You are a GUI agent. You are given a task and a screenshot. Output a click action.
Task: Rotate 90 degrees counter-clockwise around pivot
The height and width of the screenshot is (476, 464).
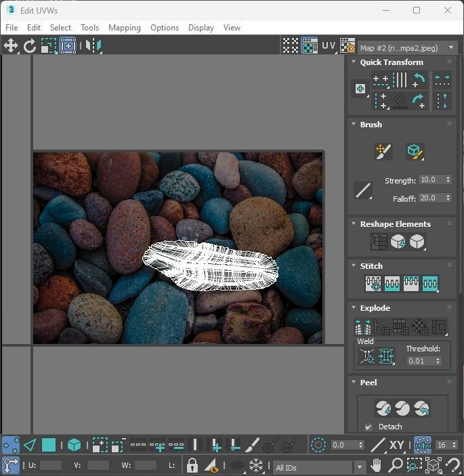click(x=419, y=81)
